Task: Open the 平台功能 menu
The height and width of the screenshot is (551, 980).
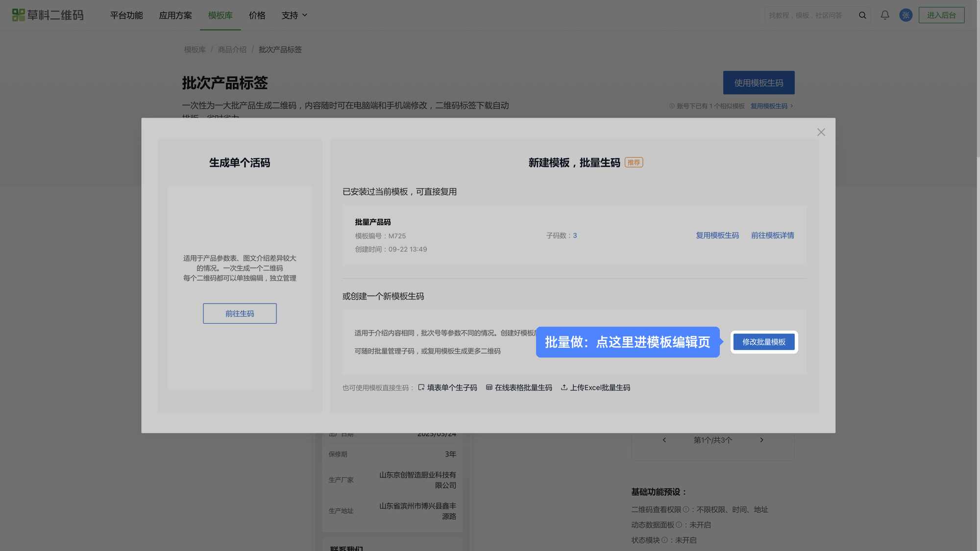Action: click(x=126, y=15)
